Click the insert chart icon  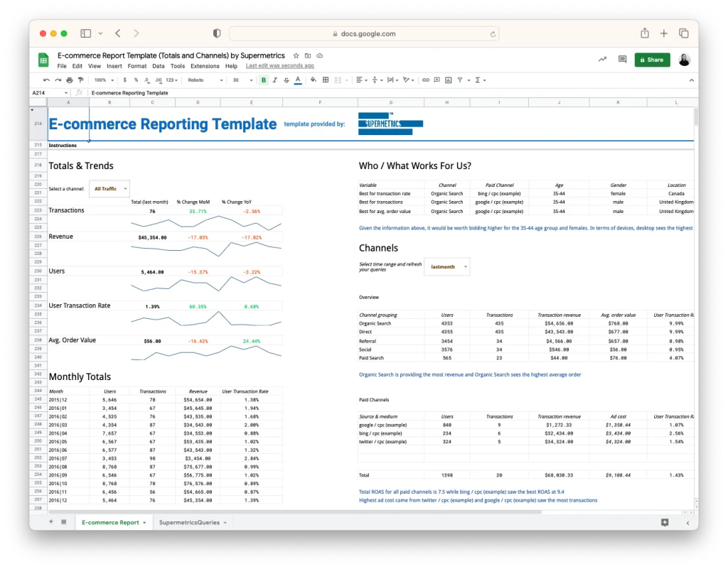449,80
